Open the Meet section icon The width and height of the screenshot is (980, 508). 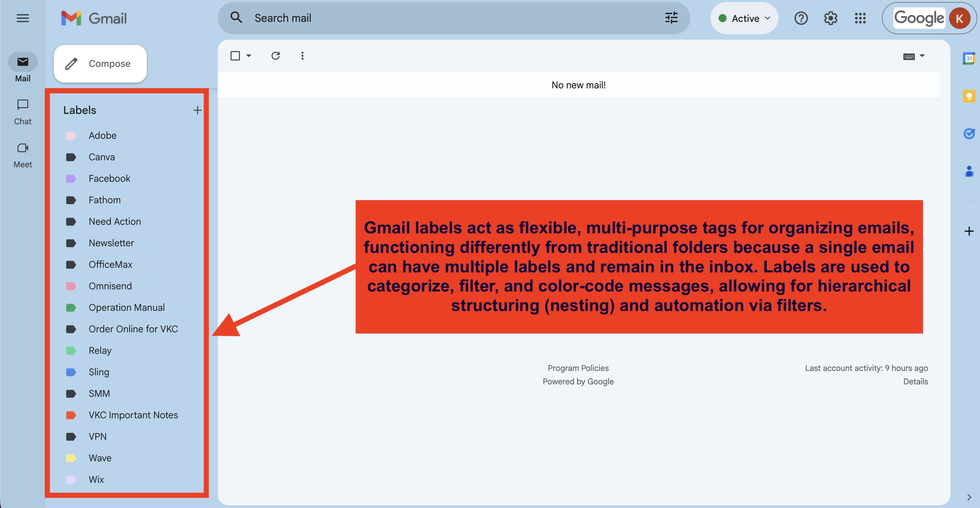click(x=23, y=148)
